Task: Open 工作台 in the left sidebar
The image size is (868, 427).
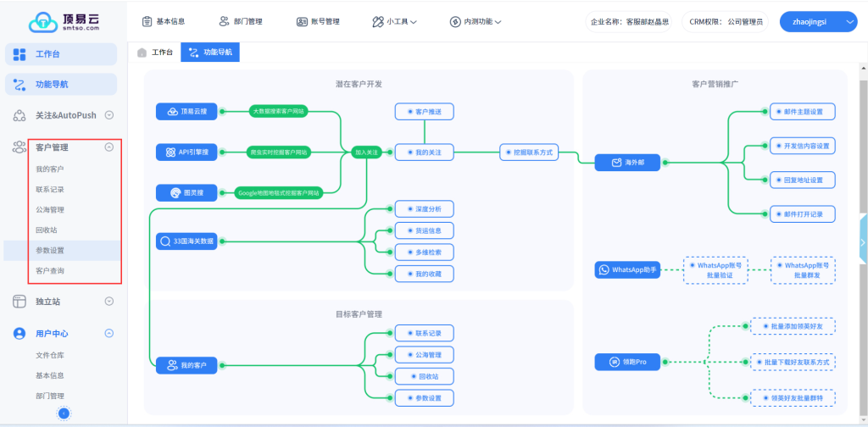Action: (61, 54)
